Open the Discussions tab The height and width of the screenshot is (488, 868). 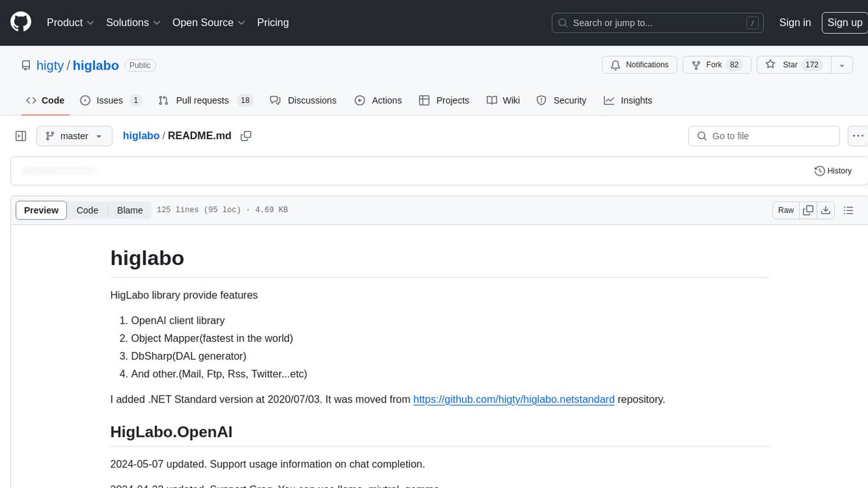coord(303,100)
